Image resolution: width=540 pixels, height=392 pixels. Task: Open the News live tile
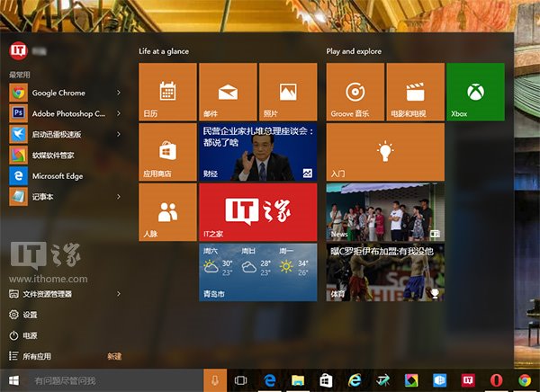point(385,212)
